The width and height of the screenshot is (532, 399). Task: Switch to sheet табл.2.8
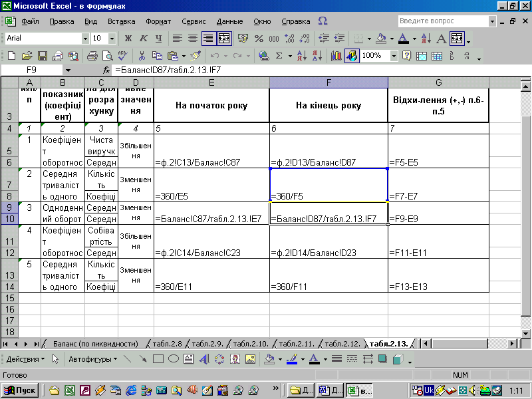point(167,344)
